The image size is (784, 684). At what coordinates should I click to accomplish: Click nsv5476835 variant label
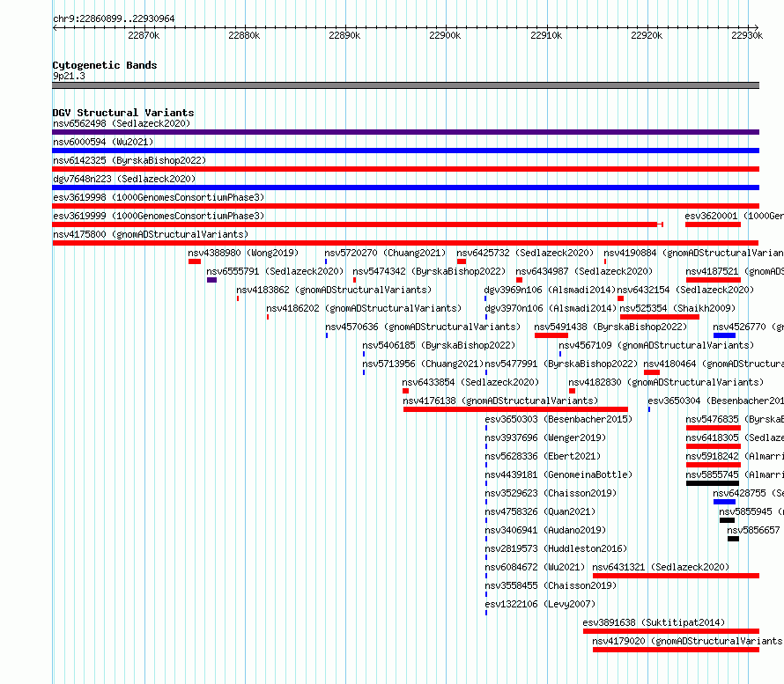(x=735, y=419)
